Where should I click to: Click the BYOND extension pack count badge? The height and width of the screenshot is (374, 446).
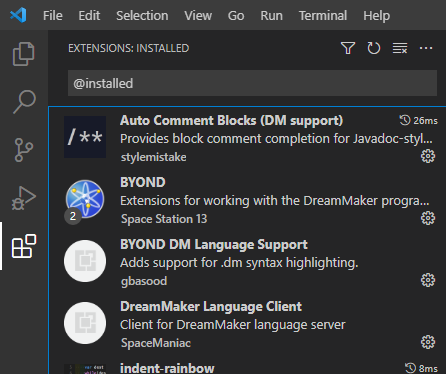(x=73, y=216)
